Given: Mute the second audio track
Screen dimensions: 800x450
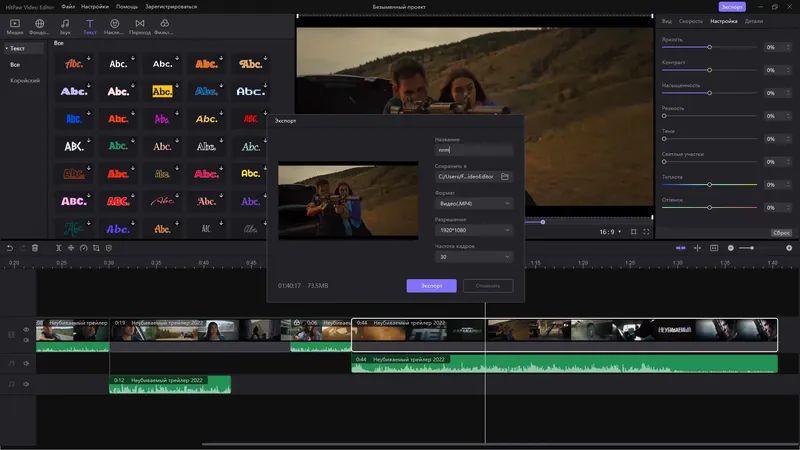Looking at the screenshot, I should click(26, 363).
